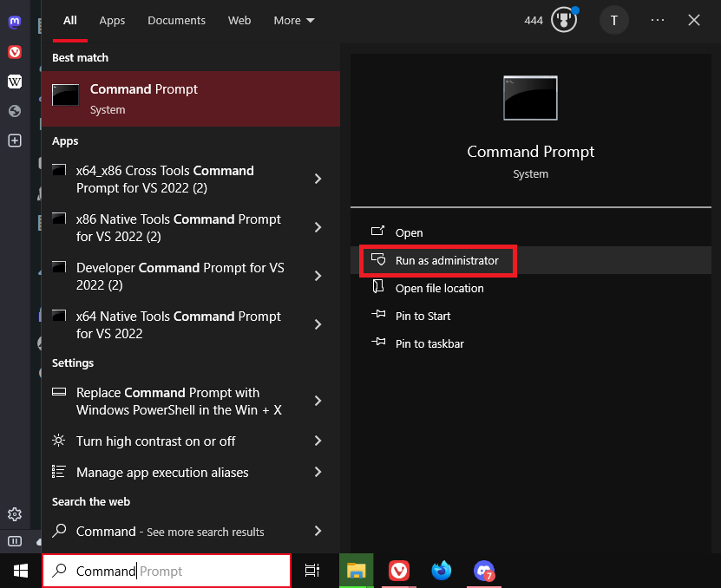Click the Mastodon icon in the sidebar

coord(14,22)
